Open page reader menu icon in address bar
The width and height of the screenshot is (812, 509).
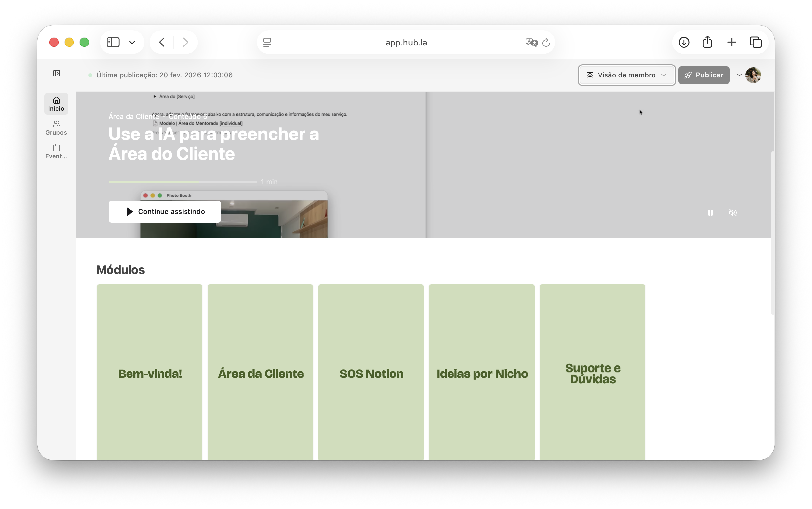click(x=267, y=43)
